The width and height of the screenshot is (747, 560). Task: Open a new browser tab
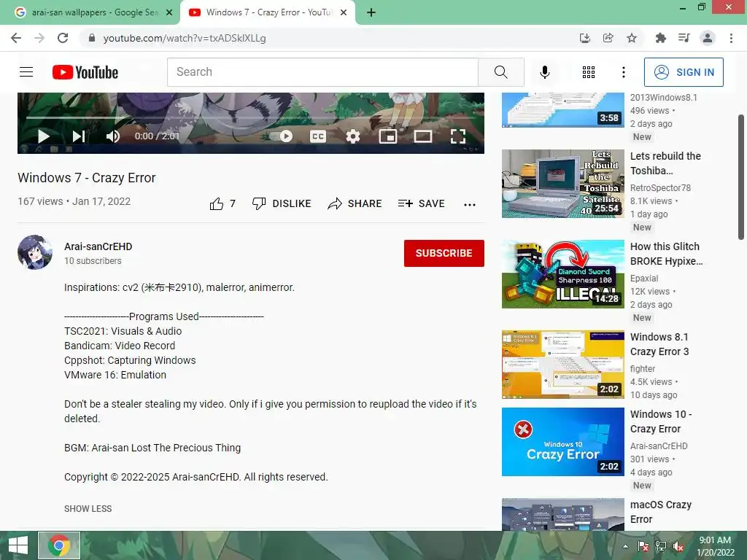(371, 12)
